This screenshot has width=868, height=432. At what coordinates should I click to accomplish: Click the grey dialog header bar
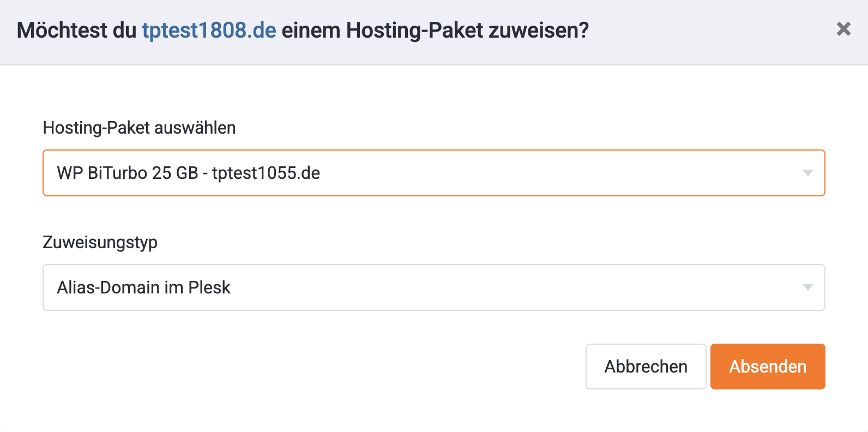point(709,32)
